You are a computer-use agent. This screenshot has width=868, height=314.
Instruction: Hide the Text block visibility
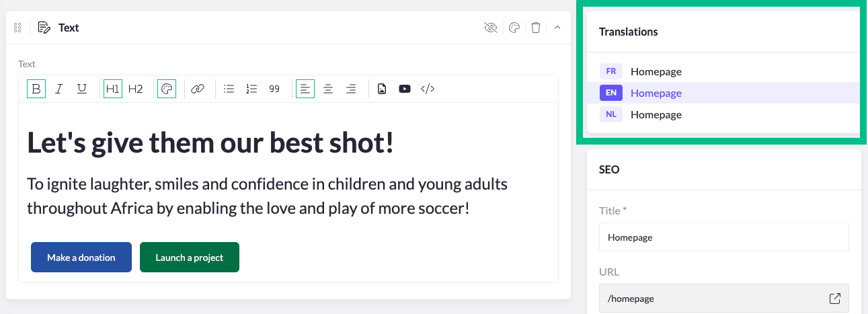click(491, 28)
